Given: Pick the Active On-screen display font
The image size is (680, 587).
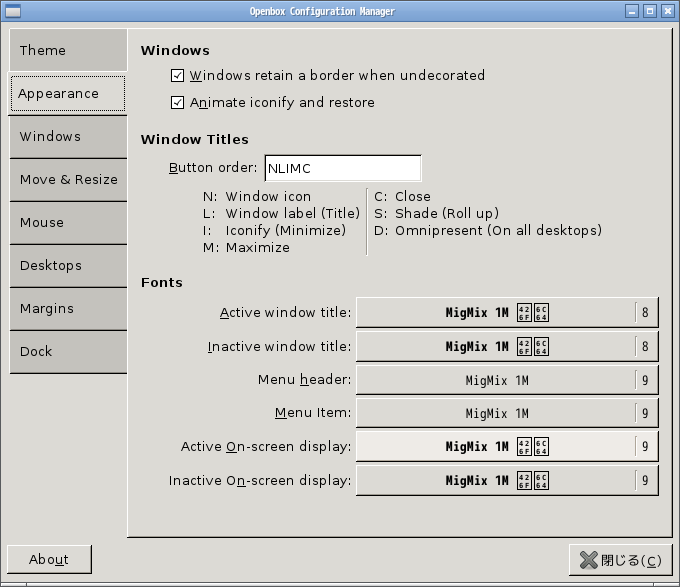Looking at the screenshot, I should [507, 446].
